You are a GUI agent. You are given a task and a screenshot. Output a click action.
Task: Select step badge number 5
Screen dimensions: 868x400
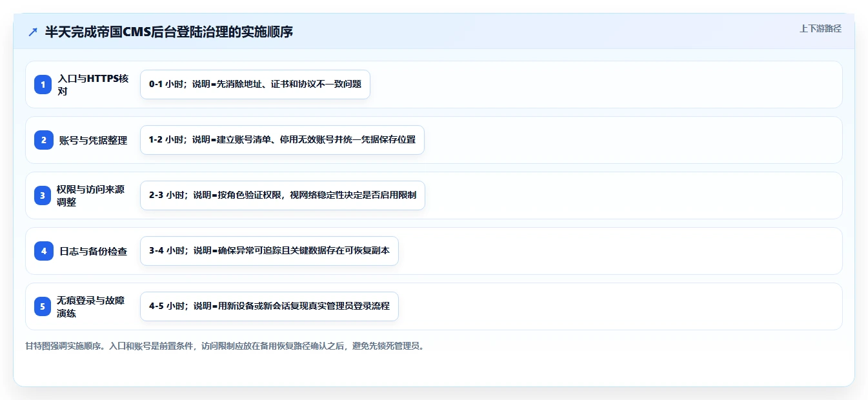(x=43, y=306)
